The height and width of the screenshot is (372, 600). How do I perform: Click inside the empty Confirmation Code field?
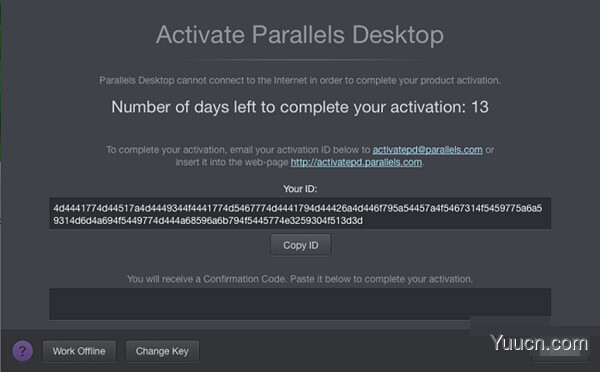(x=300, y=304)
